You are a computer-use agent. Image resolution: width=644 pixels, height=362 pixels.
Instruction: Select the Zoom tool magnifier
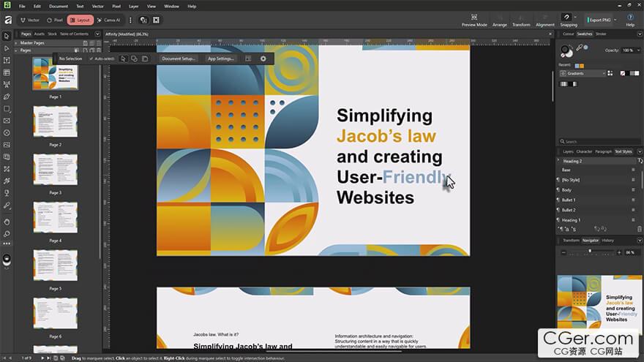7,233
